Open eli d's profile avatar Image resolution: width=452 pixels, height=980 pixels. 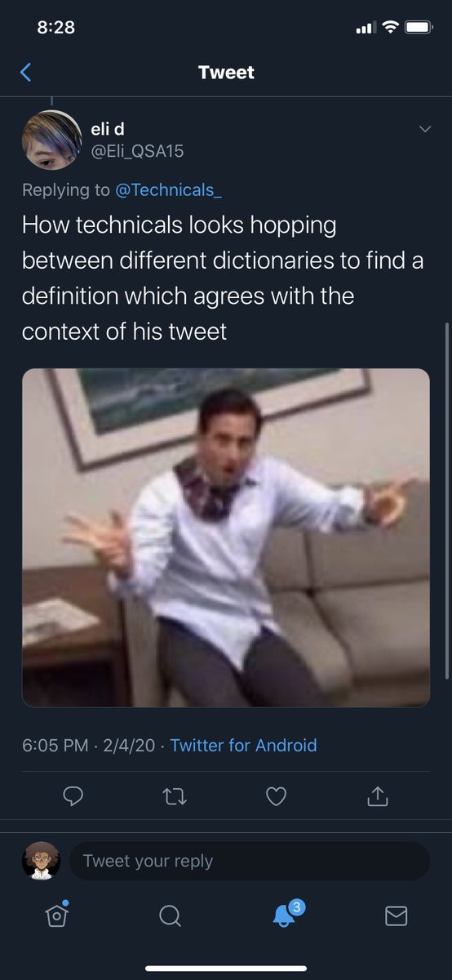pos(51,140)
